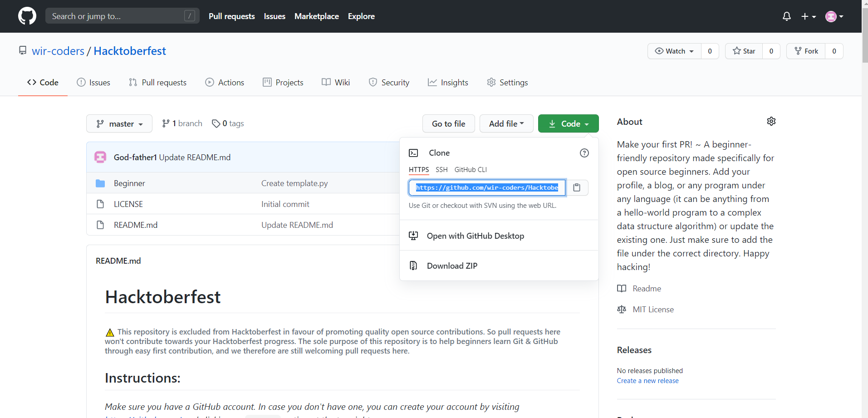Image resolution: width=868 pixels, height=418 pixels.
Task: Select the SSH clone option
Action: point(441,170)
